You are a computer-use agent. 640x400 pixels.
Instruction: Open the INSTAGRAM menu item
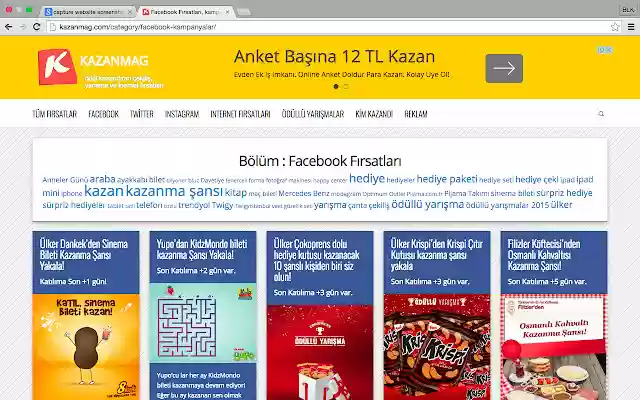182,114
